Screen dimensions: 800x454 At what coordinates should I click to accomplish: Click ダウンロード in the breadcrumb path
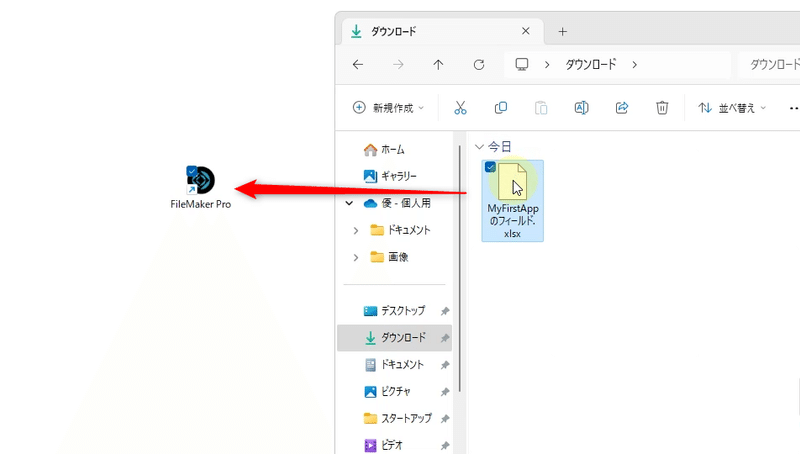(x=591, y=64)
